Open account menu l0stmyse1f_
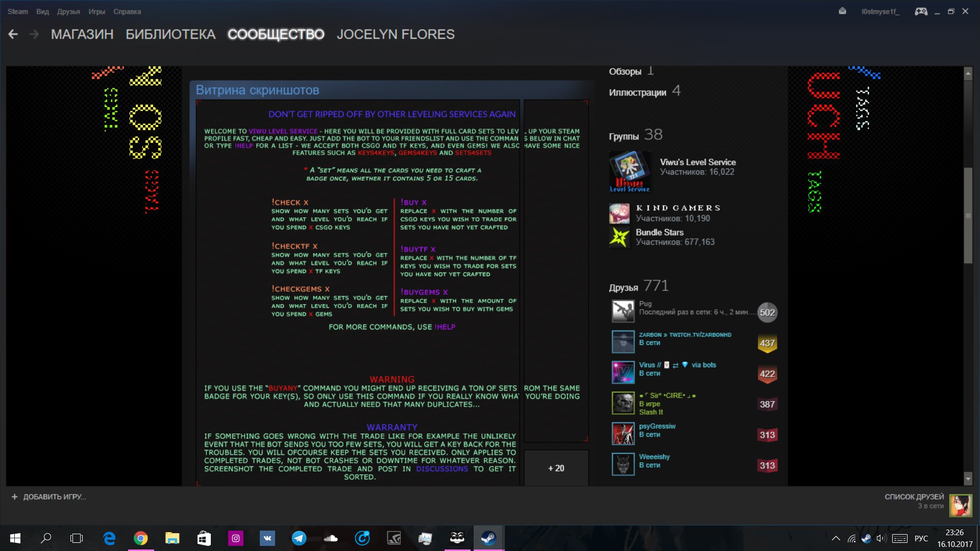The height and width of the screenshot is (551, 980). 880,11
